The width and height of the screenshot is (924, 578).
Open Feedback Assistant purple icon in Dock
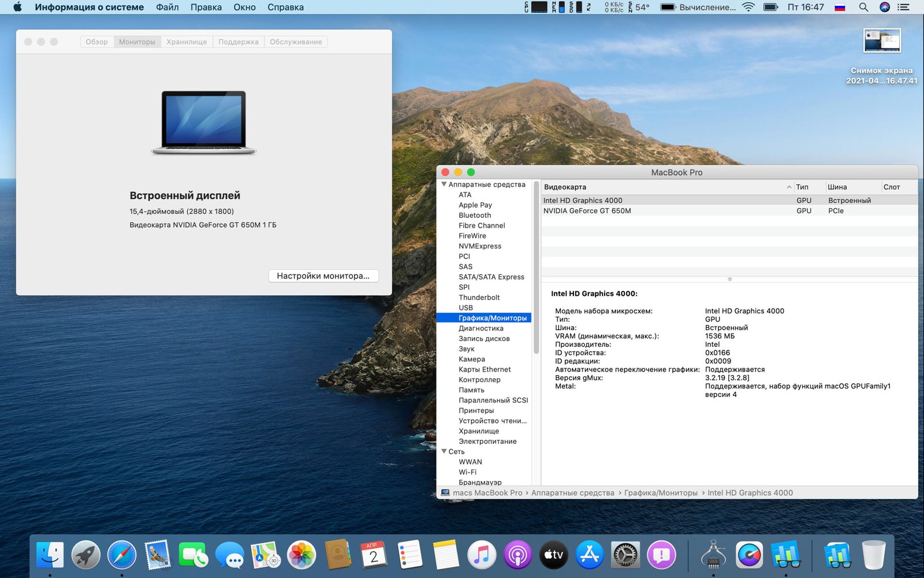[662, 555]
